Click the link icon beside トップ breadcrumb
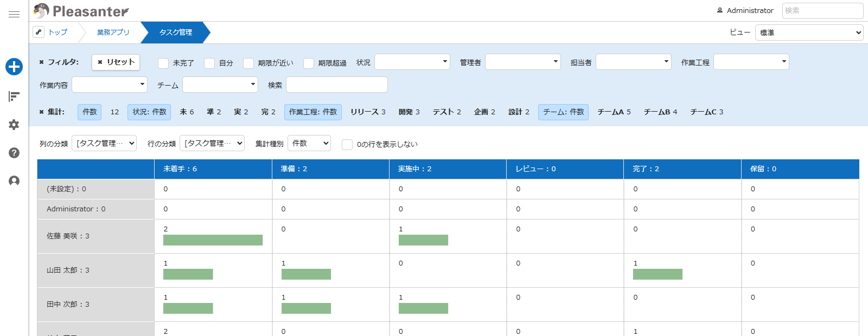This screenshot has height=336, width=868. click(x=39, y=32)
